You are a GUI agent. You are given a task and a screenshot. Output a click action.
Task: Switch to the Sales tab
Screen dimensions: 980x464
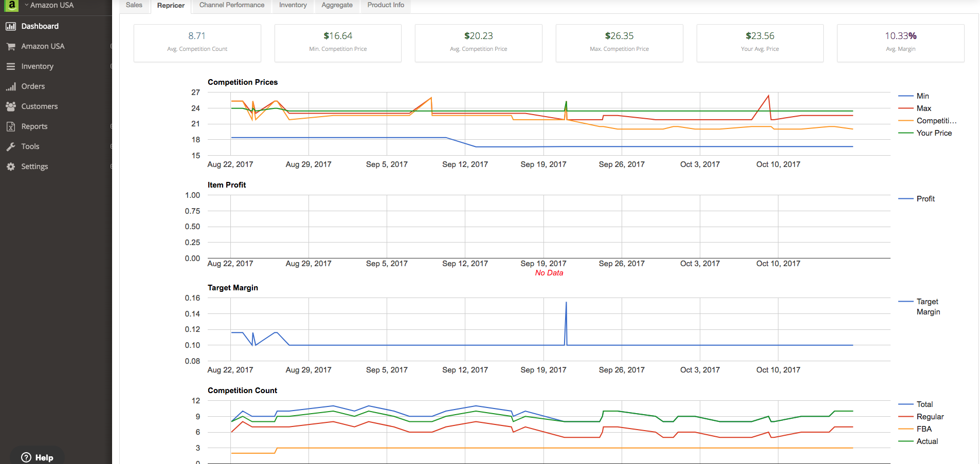tap(134, 5)
